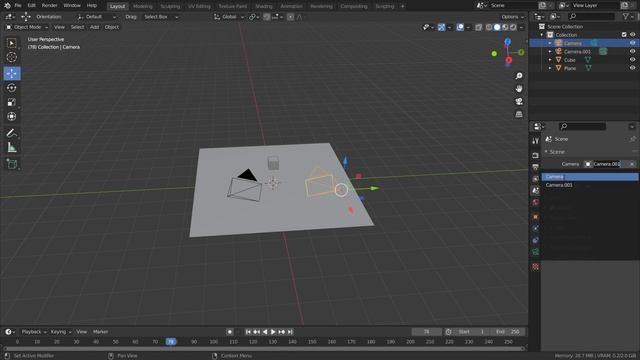Screen dimensions: 640x360
Task: Open the File menu
Action: [x=18, y=6]
